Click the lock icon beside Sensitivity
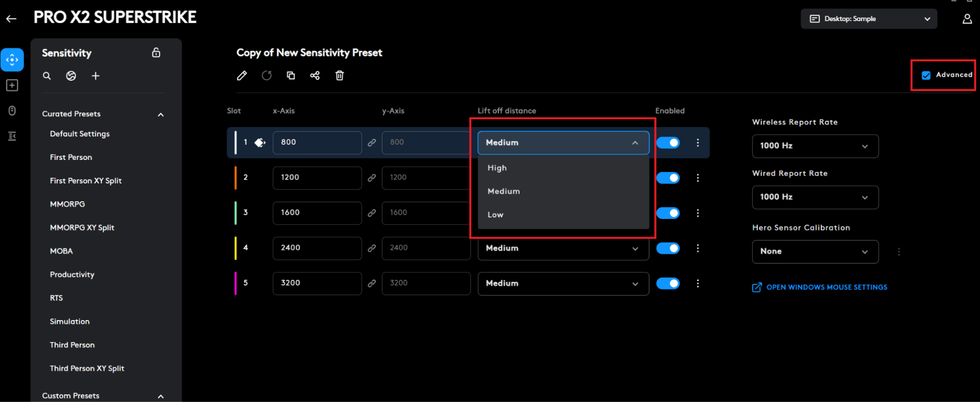Screen dimensions: 980x402 pos(156,53)
